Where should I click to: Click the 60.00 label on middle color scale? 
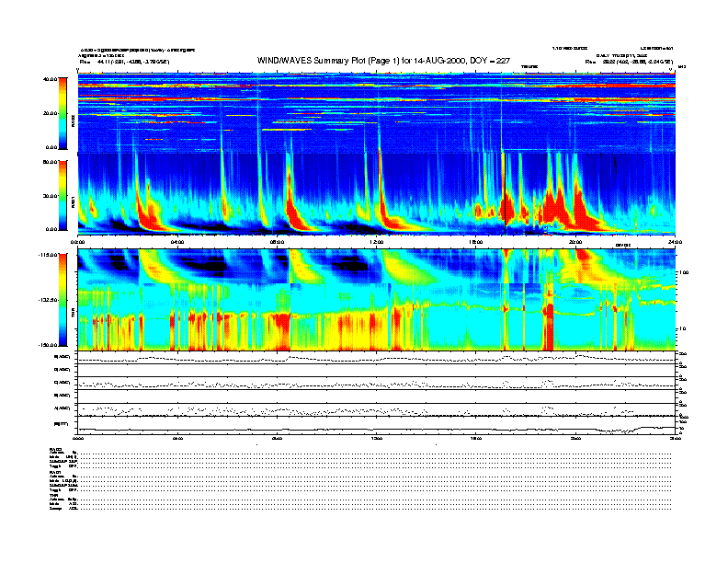(50, 162)
